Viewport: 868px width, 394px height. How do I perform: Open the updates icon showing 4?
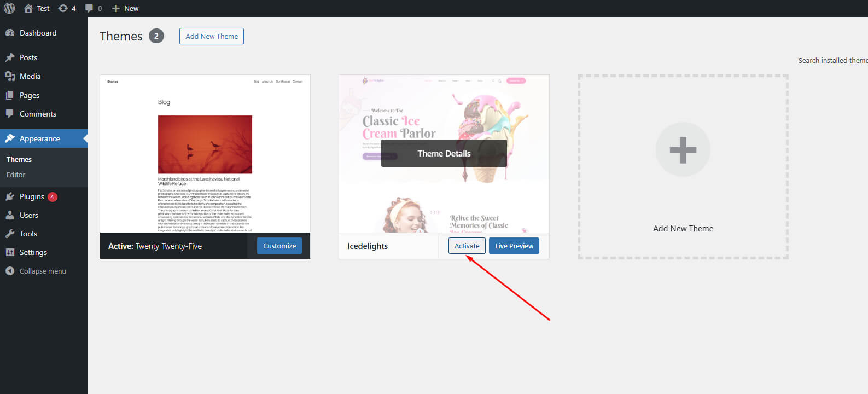tap(63, 8)
